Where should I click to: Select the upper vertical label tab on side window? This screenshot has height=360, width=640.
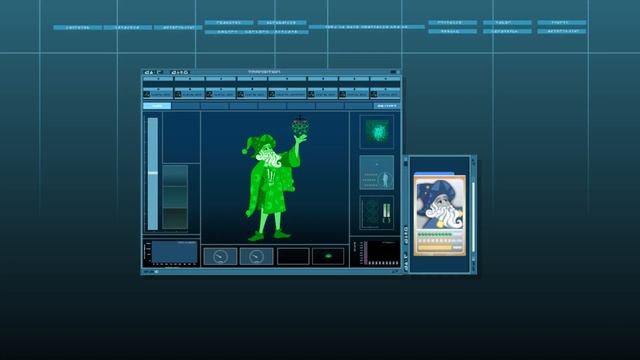pos(406,235)
